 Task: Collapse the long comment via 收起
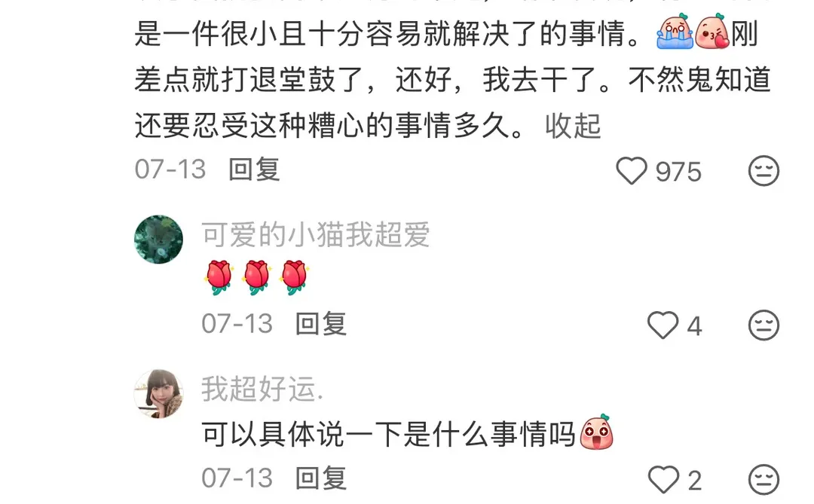point(573,126)
